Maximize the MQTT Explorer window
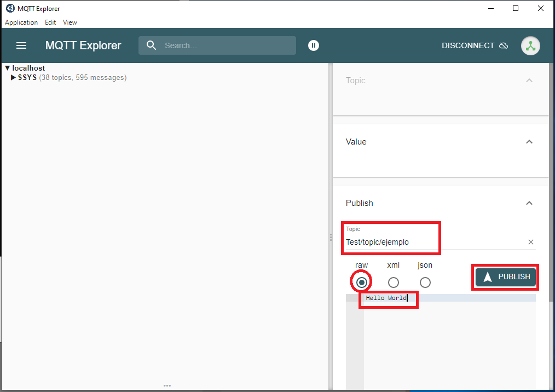 tap(516, 8)
